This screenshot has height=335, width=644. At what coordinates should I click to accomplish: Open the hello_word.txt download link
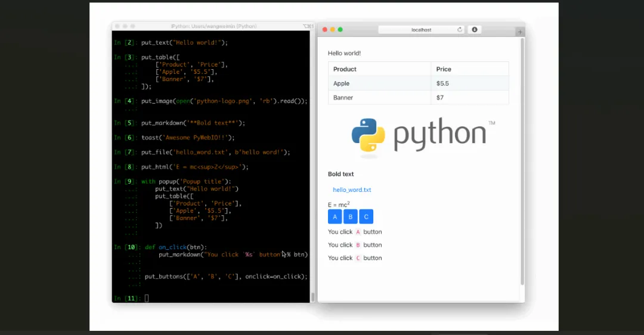(x=352, y=190)
